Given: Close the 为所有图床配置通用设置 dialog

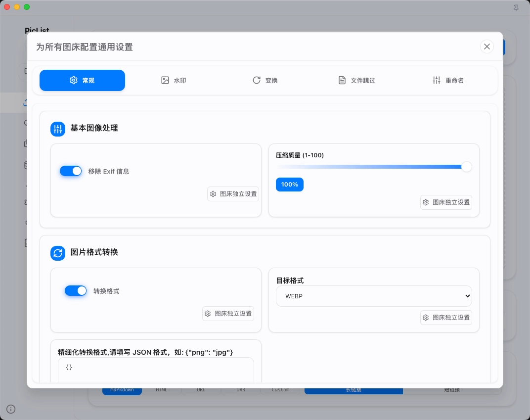Looking at the screenshot, I should [x=487, y=47].
